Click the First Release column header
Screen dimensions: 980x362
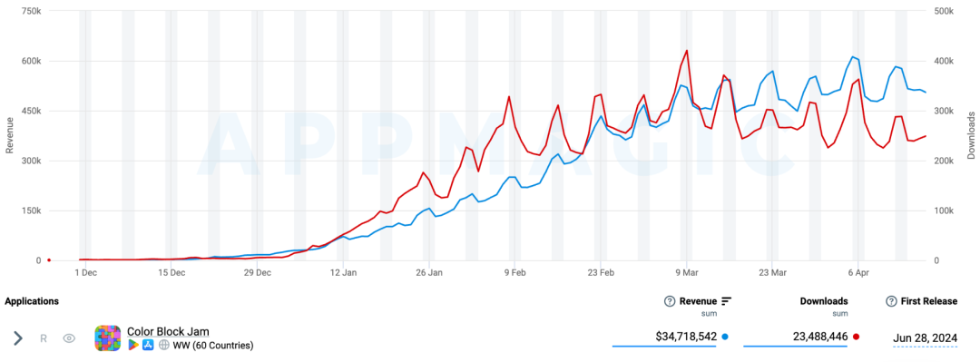(x=929, y=301)
